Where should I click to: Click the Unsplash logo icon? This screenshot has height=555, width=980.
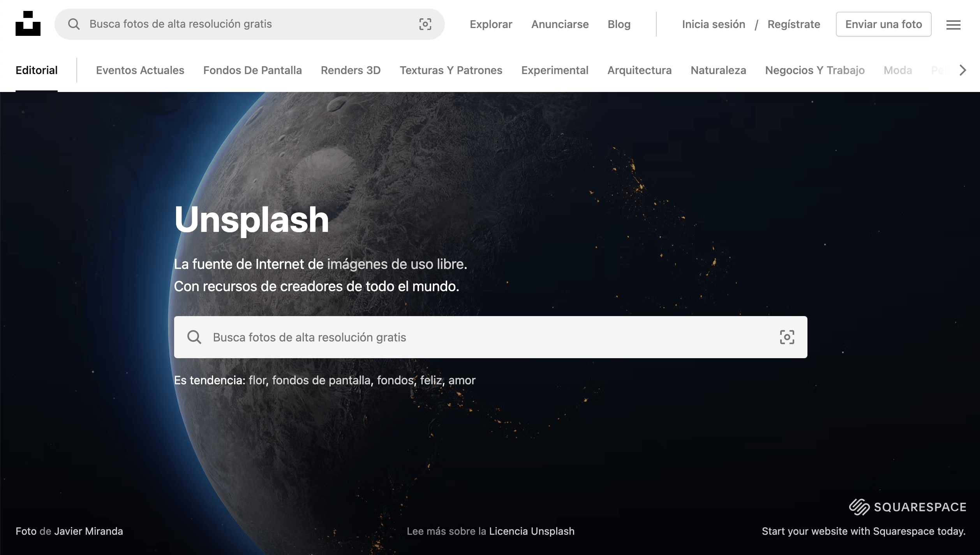tap(28, 24)
